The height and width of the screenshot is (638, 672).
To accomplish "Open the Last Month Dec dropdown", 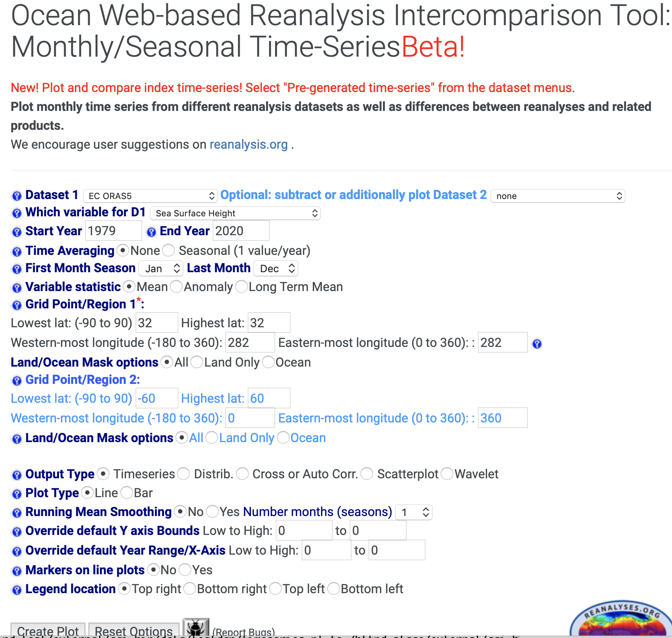I will 276,269.
